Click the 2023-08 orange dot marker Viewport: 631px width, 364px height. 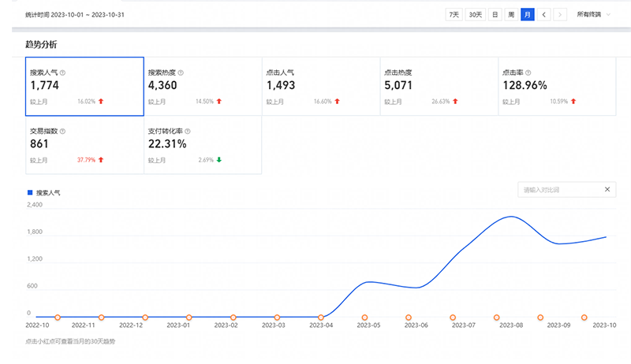[496, 318]
